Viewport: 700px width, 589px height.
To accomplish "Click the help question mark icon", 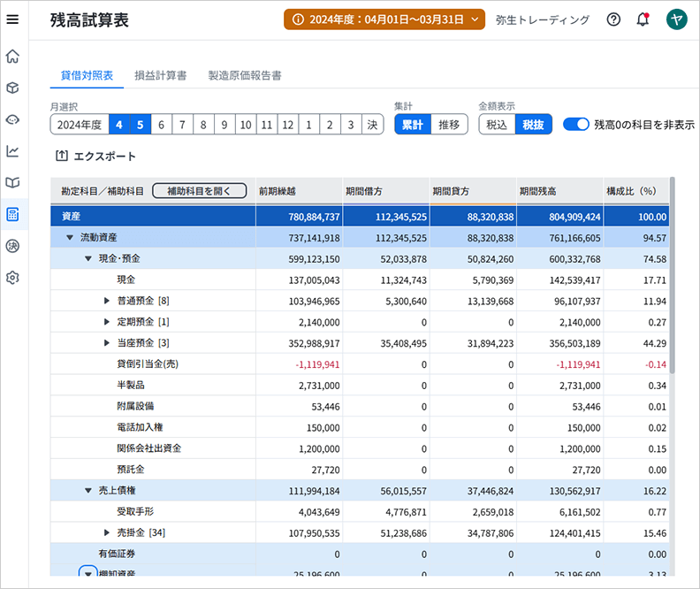I will point(613,19).
